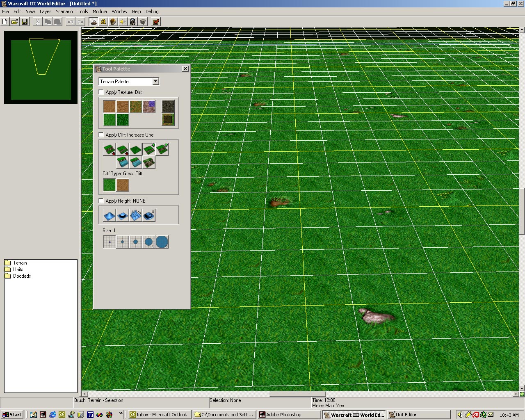Select the Noise height tool
This screenshot has width=525, height=420.
136,215
